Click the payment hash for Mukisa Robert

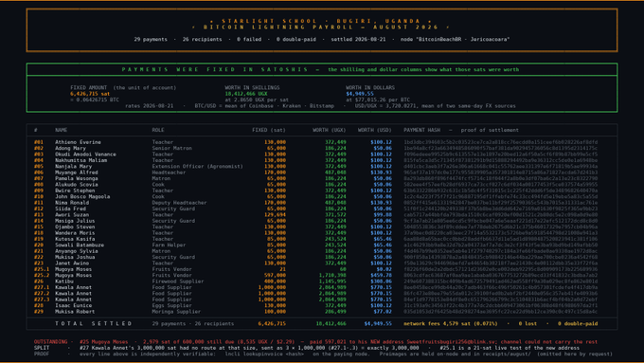coord(501,312)
